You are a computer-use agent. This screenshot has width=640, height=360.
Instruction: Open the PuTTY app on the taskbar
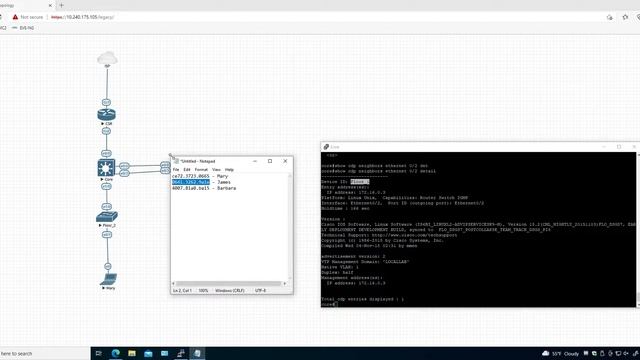point(181,353)
